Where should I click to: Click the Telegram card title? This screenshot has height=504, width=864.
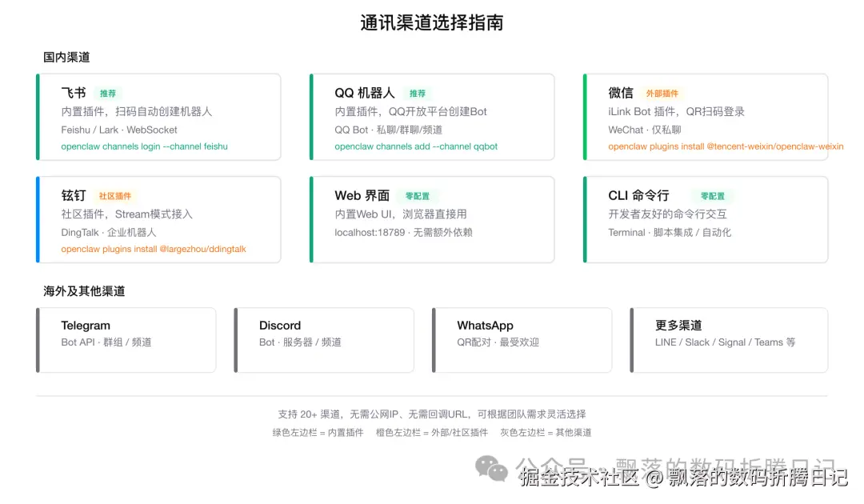(86, 326)
